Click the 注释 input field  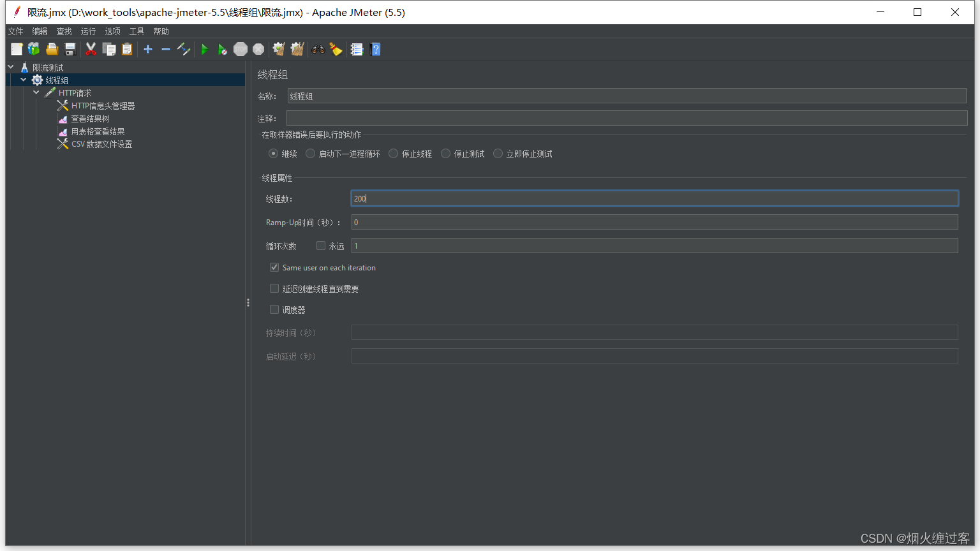627,118
